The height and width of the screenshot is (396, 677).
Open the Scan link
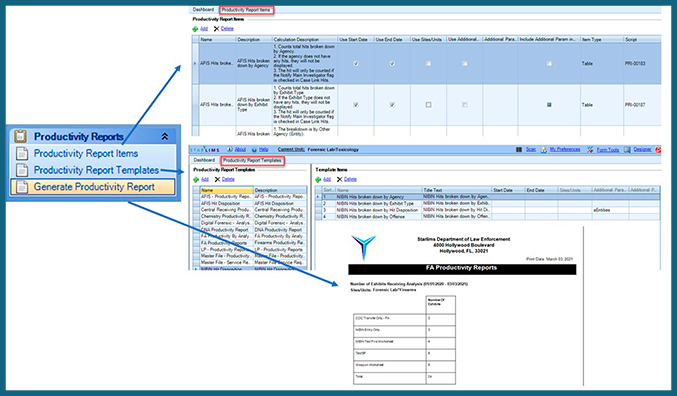(x=531, y=149)
